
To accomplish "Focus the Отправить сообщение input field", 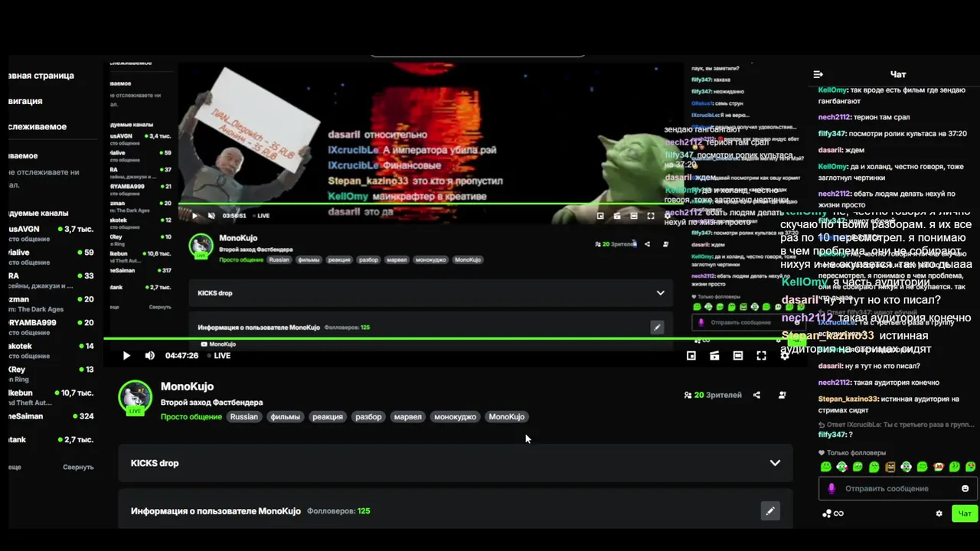I will pyautogui.click(x=897, y=488).
